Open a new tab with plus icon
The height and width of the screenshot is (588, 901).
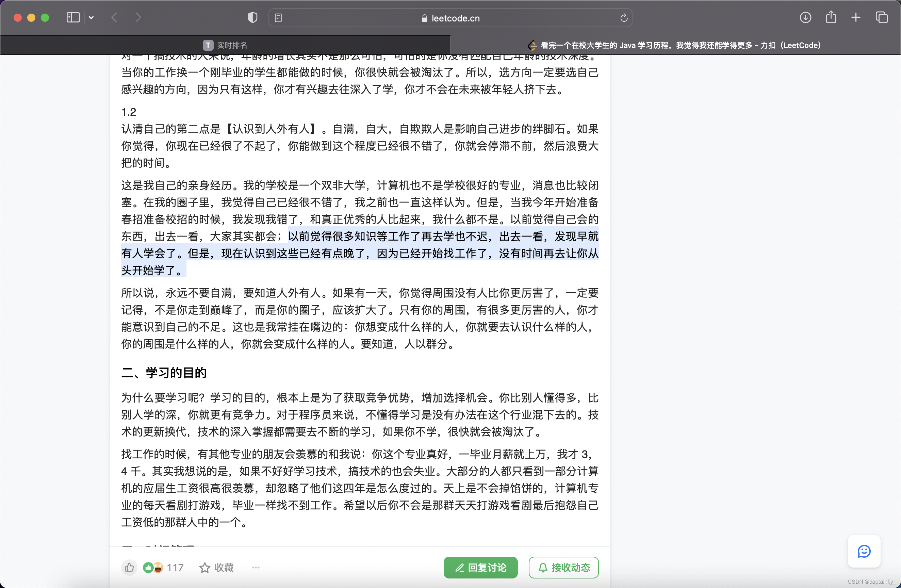tap(855, 17)
